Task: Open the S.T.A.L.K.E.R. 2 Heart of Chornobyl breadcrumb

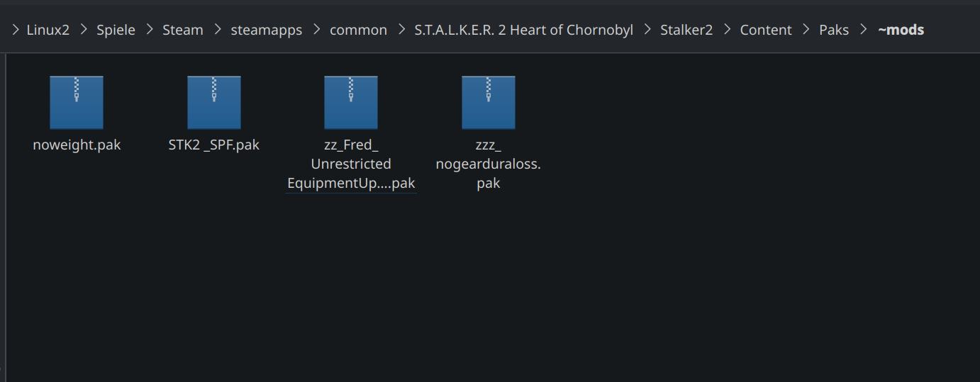Action: pyautogui.click(x=524, y=30)
